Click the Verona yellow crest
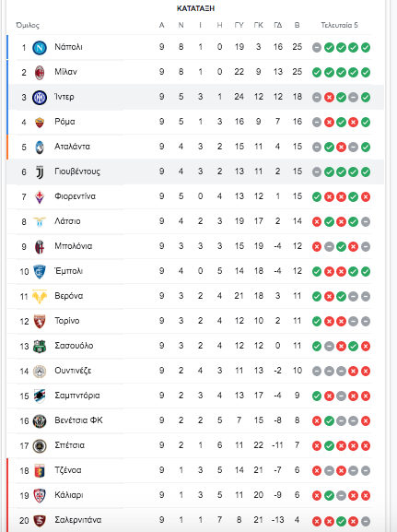Image resolution: width=397 pixels, height=532 pixels. point(40,296)
